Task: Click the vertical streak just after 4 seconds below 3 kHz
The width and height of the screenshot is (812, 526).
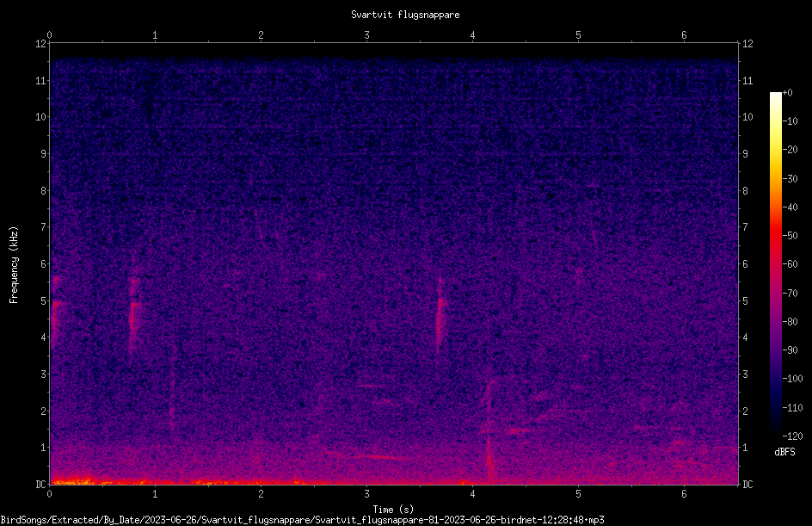Action: click(x=489, y=433)
